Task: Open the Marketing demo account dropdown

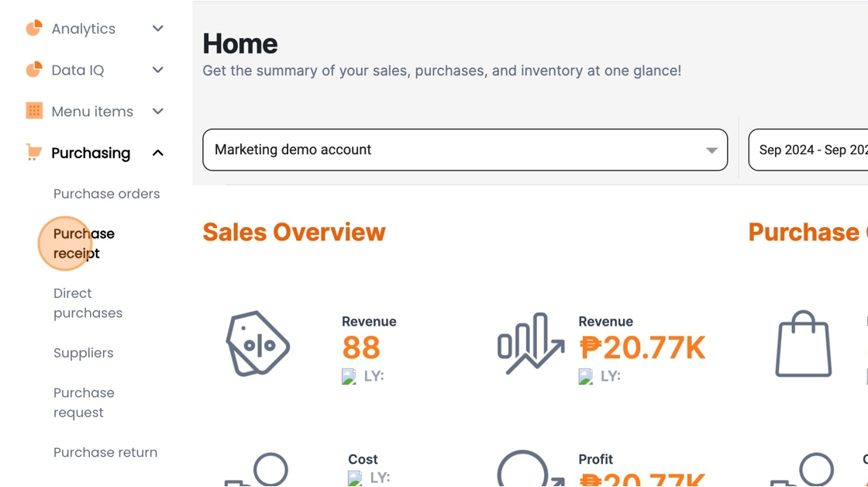Action: tap(465, 150)
